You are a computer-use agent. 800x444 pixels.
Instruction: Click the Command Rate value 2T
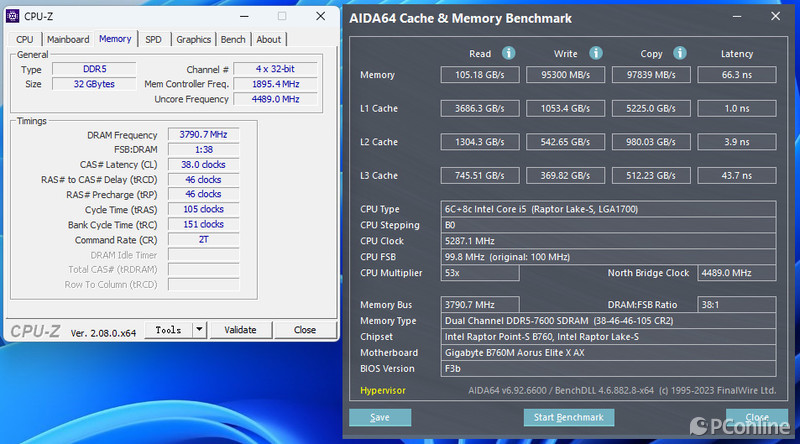[204, 239]
